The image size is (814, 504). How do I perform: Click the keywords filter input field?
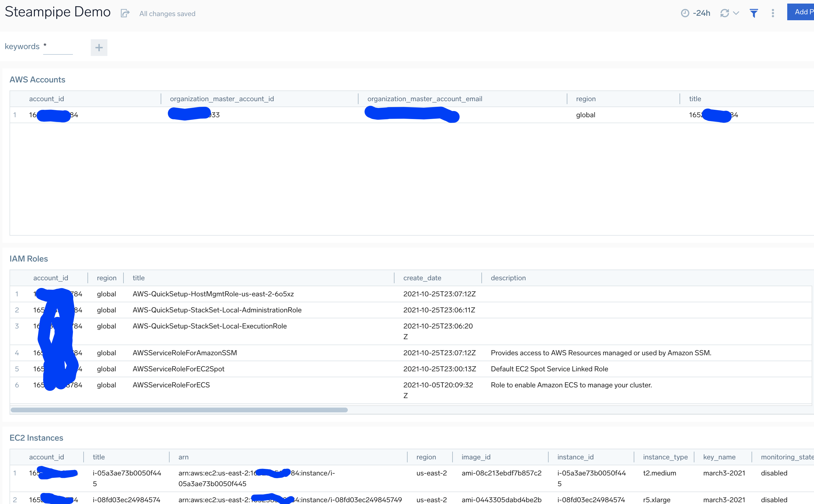point(58,47)
